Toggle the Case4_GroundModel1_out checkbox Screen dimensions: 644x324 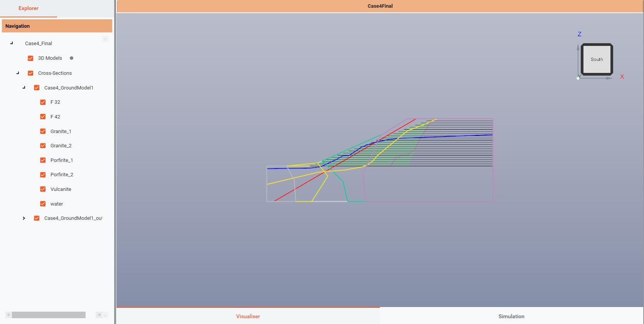click(x=37, y=218)
